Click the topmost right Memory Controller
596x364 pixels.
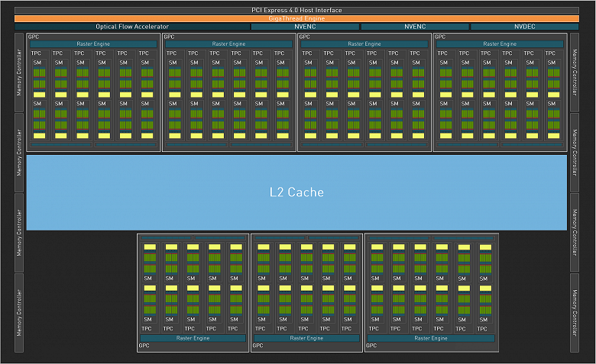click(575, 71)
